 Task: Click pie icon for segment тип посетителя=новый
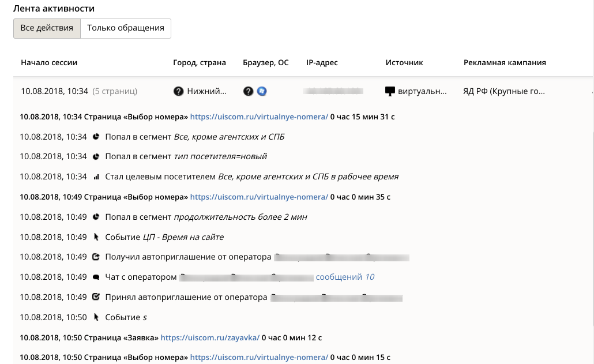click(96, 156)
